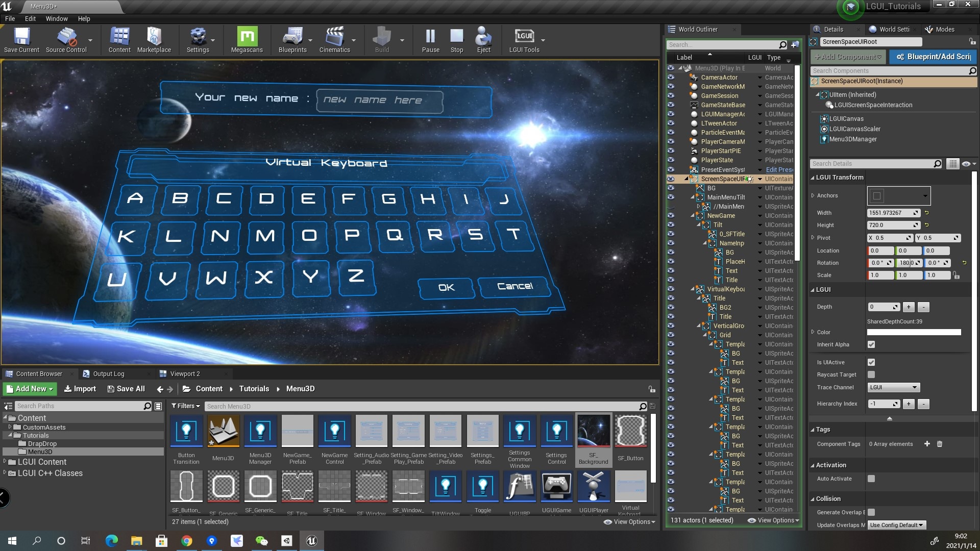Toggle the Inherit Alpha checkbox
Screen dimensions: 980x551
[871, 344]
